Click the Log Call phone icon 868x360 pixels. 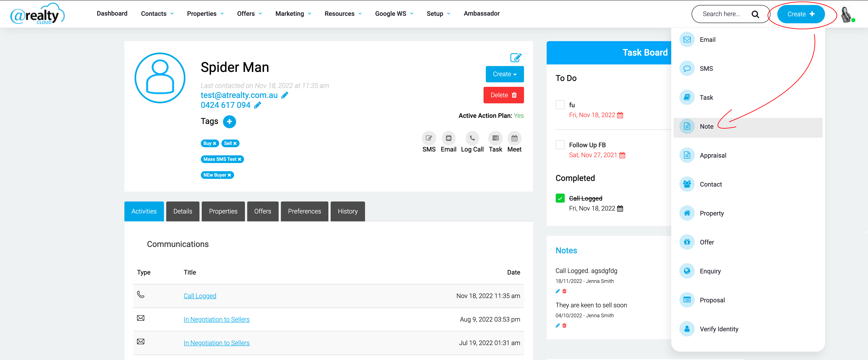[472, 138]
